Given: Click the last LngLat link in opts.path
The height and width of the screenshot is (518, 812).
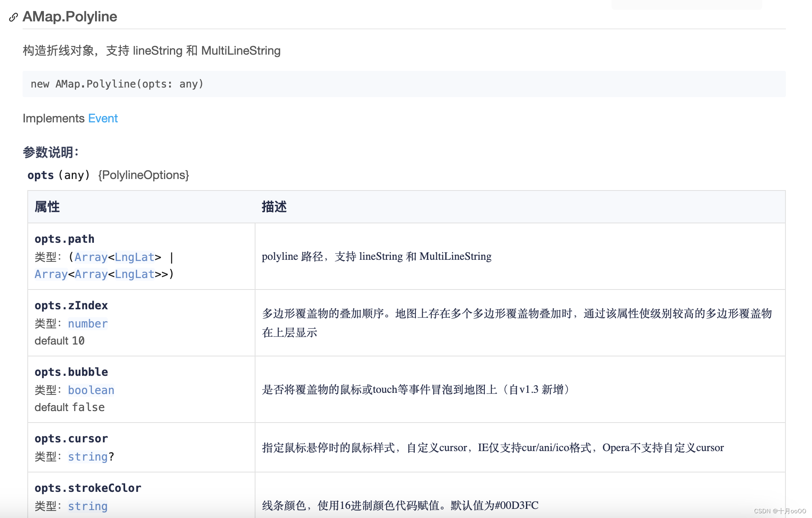Looking at the screenshot, I should click(134, 274).
